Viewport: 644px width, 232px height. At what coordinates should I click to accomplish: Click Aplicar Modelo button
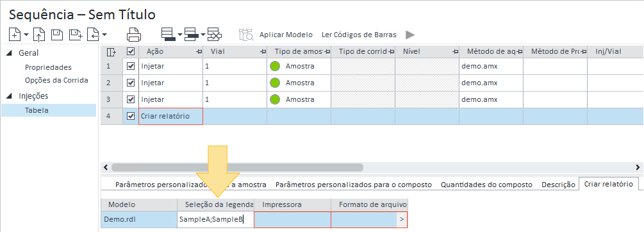pyautogui.click(x=286, y=35)
